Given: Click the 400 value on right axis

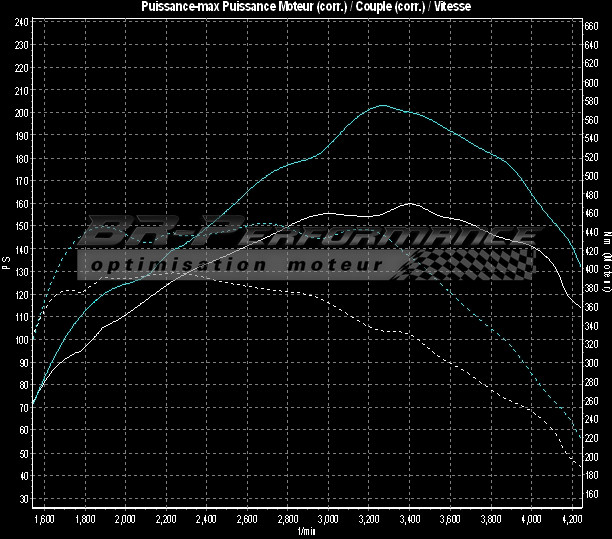Looking at the screenshot, I should (x=592, y=270).
